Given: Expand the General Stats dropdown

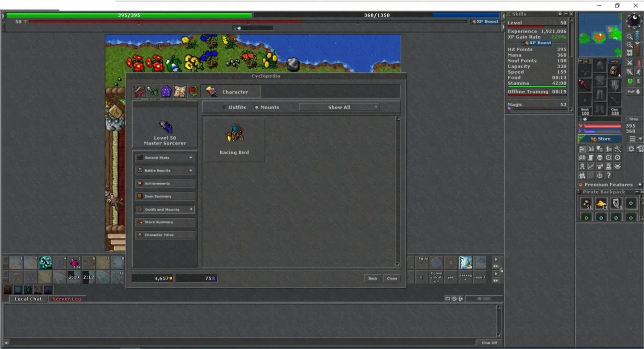Looking at the screenshot, I should 165,157.
